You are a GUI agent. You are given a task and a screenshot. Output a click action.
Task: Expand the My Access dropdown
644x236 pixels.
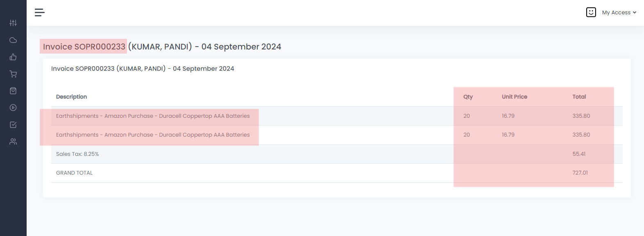coord(616,13)
